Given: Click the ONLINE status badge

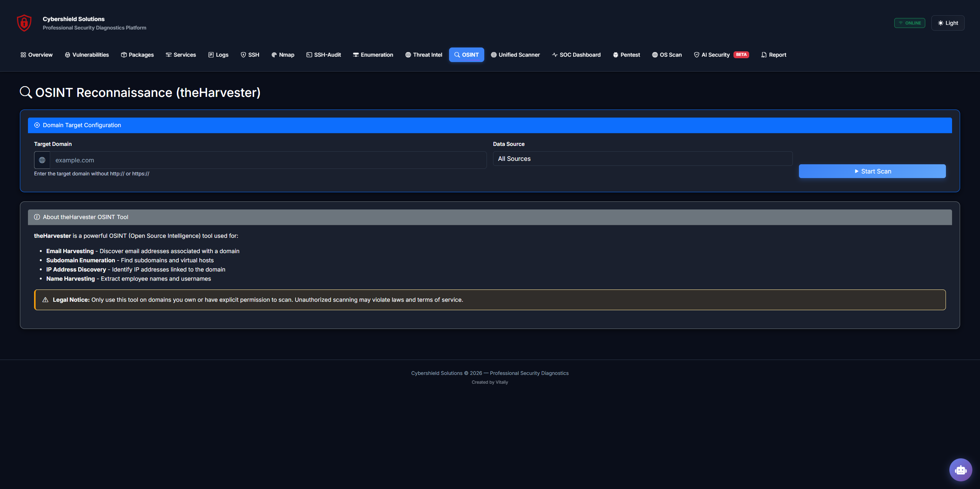Looking at the screenshot, I should [910, 23].
